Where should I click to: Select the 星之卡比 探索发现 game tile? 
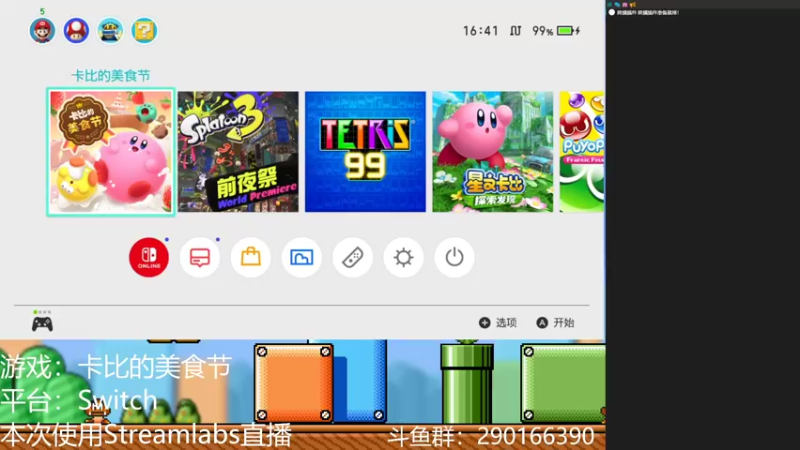point(493,152)
